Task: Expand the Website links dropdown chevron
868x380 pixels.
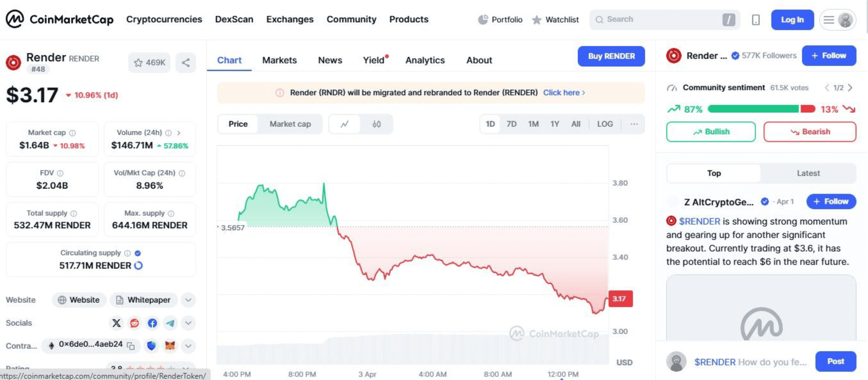Action: 188,300
